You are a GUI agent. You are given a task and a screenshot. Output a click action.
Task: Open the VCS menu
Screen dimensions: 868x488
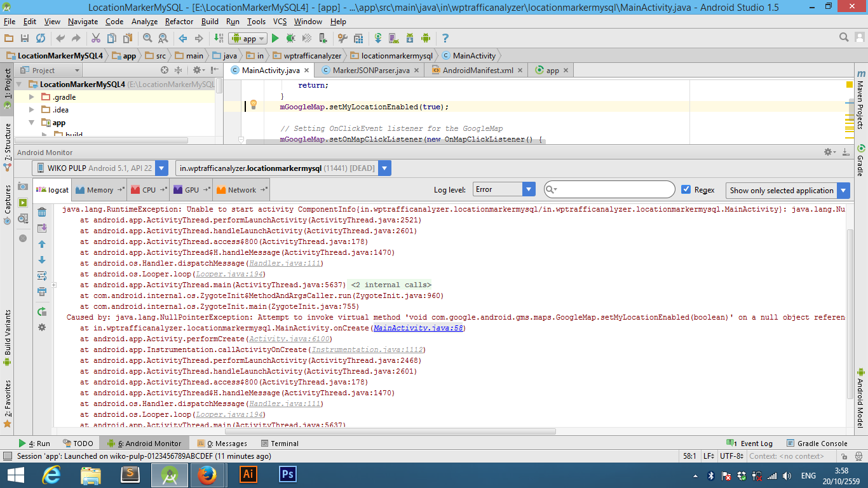tap(280, 22)
